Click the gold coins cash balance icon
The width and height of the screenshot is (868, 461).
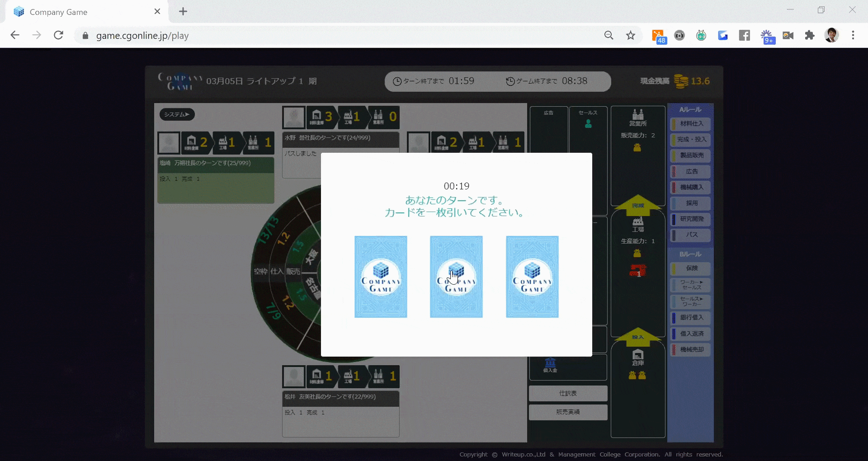tap(681, 81)
